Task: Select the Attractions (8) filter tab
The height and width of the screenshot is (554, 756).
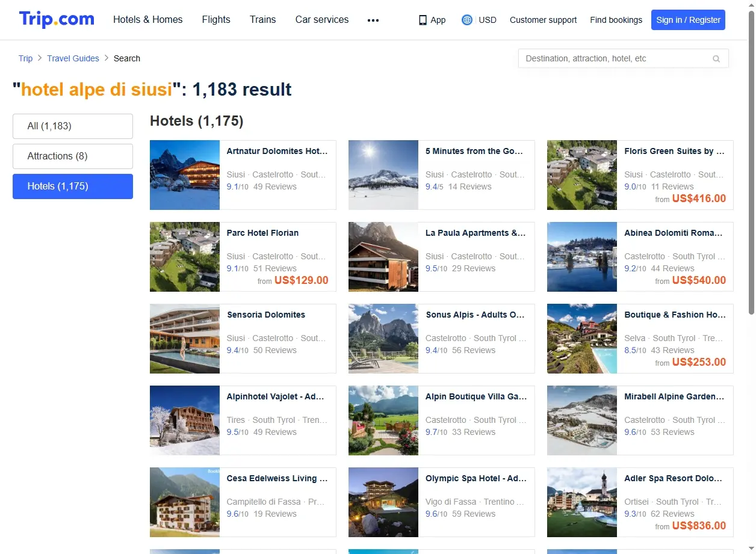Action: [x=73, y=156]
